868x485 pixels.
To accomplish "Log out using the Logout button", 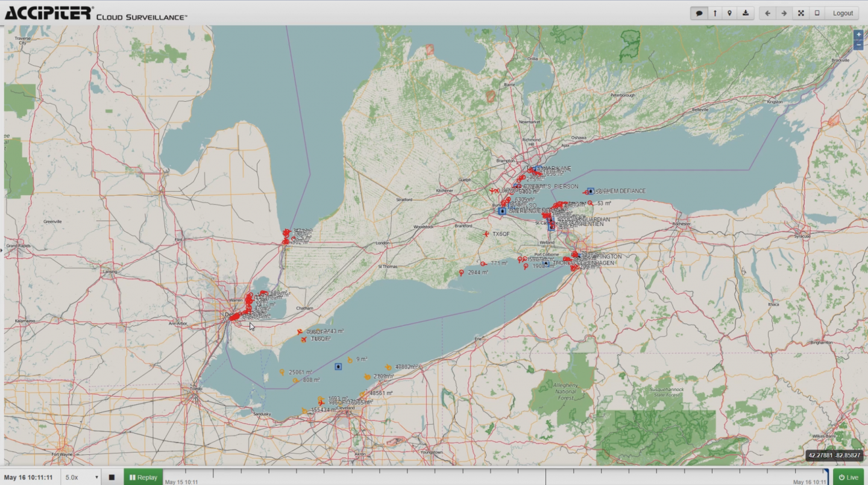I will [843, 13].
